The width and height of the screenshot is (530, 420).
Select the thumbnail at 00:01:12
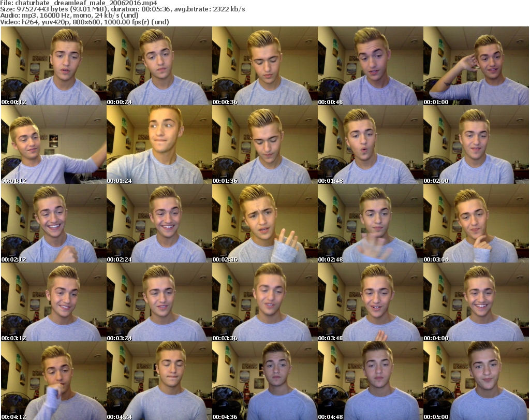point(54,144)
